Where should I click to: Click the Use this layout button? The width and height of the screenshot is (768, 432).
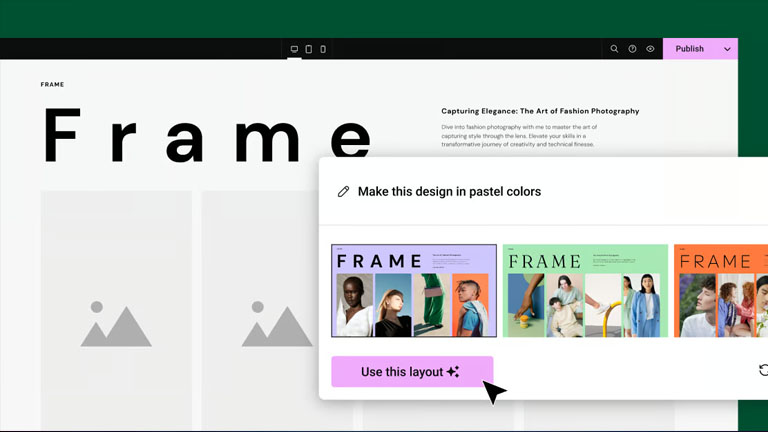pos(412,372)
